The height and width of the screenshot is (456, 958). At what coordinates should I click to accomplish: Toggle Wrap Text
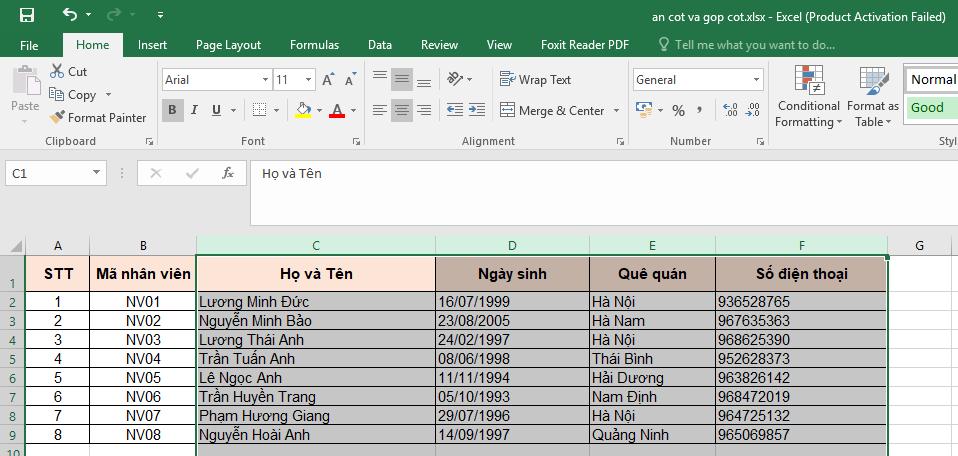pyautogui.click(x=535, y=79)
